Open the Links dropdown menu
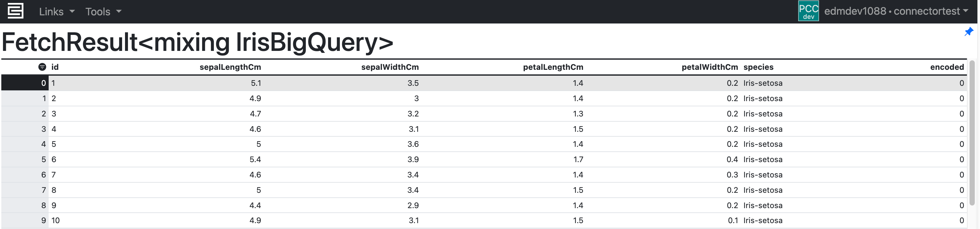This screenshot has width=980, height=229. tap(57, 11)
